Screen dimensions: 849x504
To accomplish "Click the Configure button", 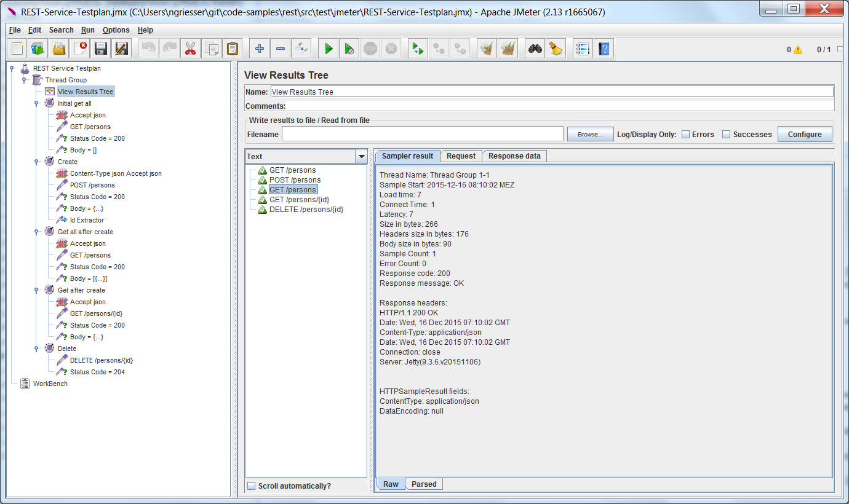I will [805, 134].
